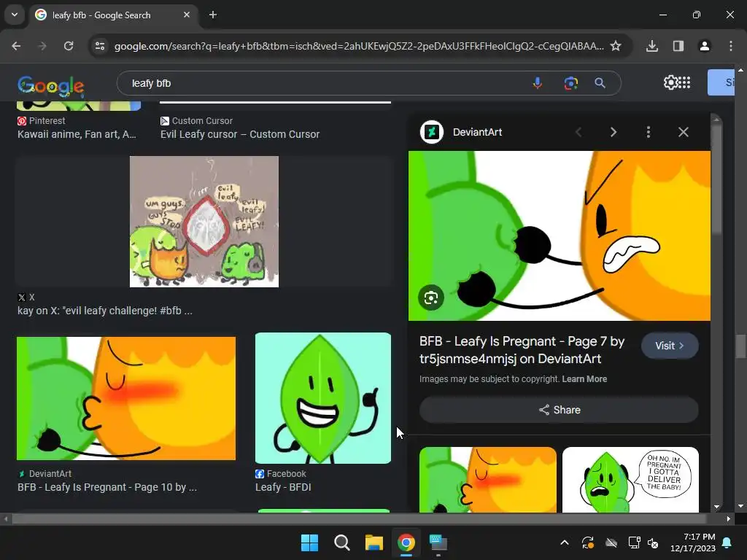
Task: Click the Visit button
Action: click(x=670, y=346)
